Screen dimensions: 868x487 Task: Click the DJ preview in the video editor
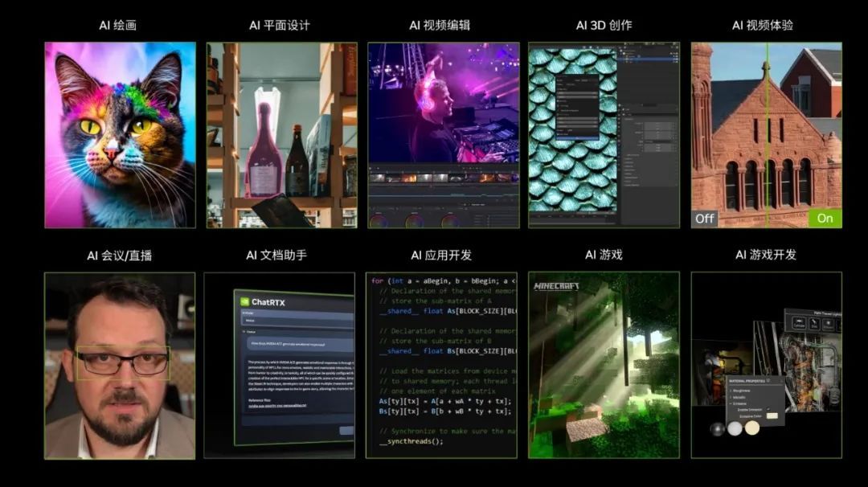coord(444,102)
